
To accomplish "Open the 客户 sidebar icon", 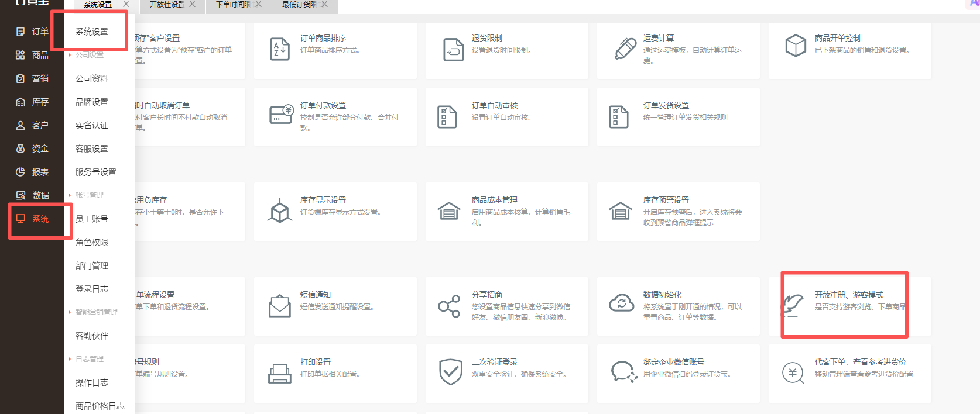I will pyautogui.click(x=20, y=125).
